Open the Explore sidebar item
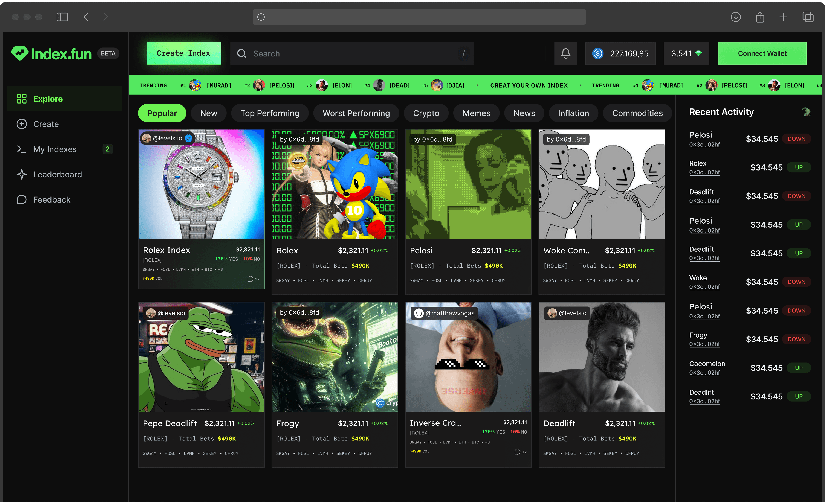The image size is (825, 504). (65, 99)
